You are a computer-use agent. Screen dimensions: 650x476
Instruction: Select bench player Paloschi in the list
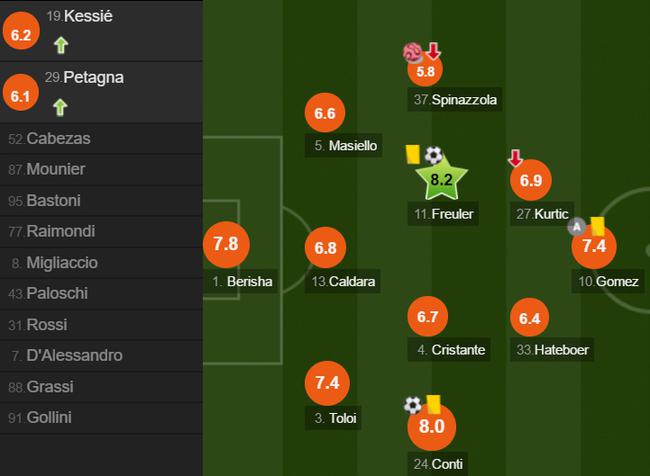tap(101, 294)
